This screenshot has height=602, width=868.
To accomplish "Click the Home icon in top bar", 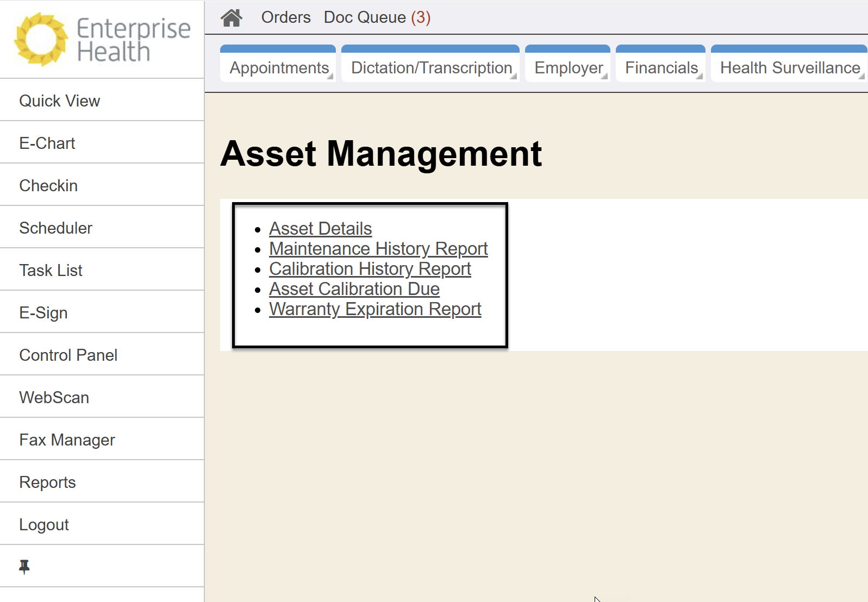I will [231, 18].
